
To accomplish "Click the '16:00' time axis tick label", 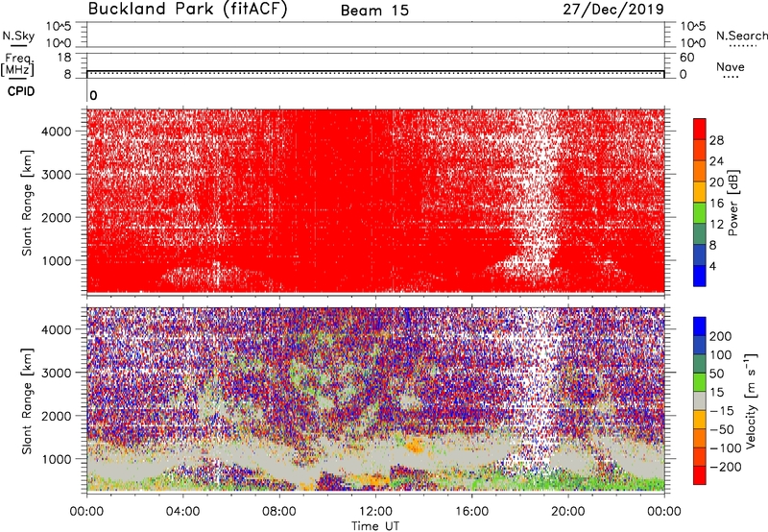I will pos(471,512).
